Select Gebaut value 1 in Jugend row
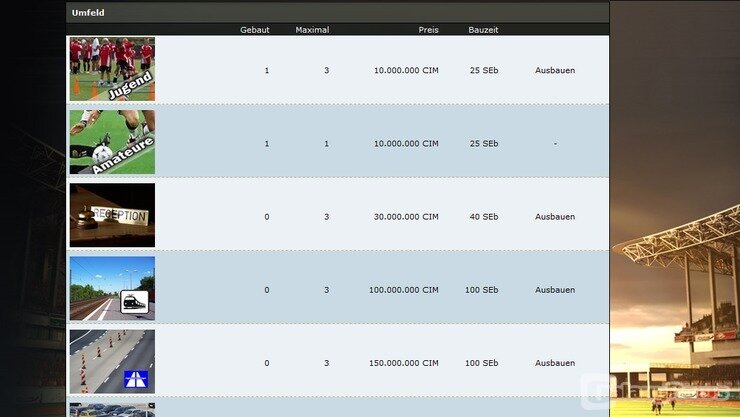 click(267, 70)
